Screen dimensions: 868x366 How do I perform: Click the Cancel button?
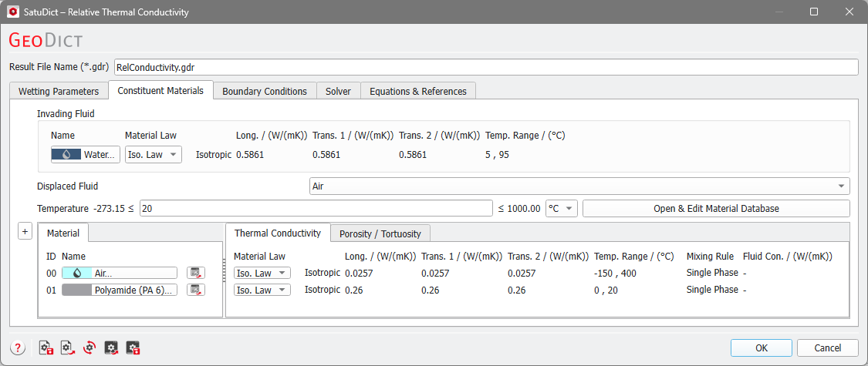828,348
